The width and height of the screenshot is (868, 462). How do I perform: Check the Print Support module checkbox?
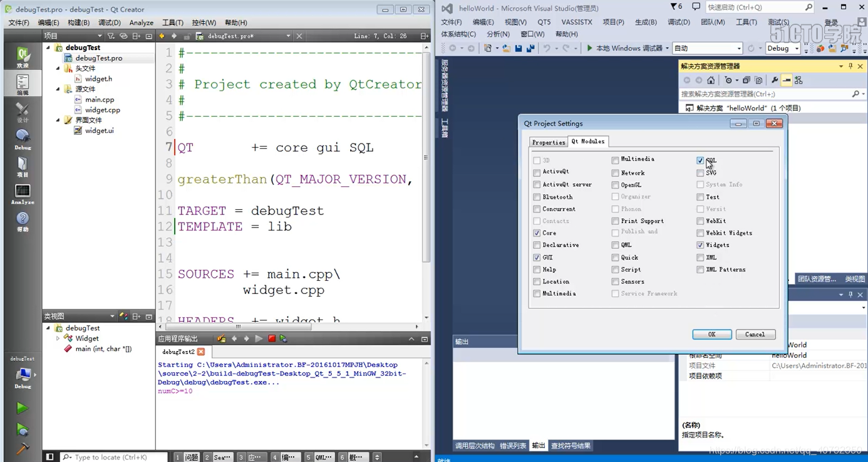tap(615, 221)
